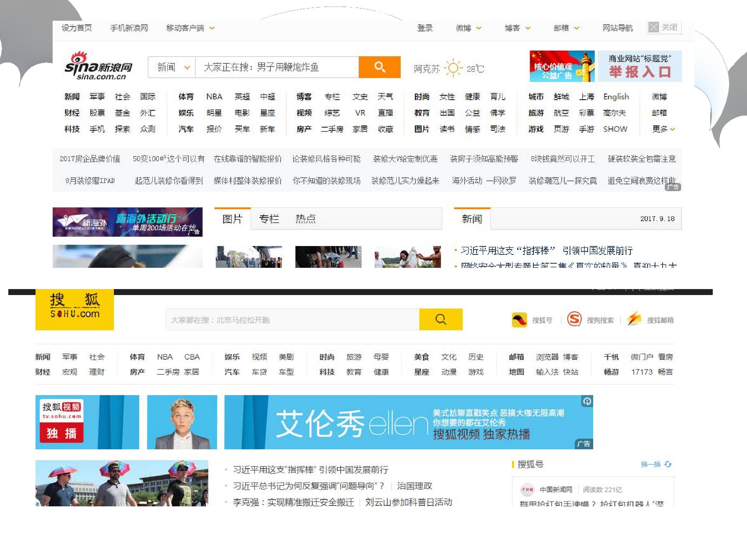Expand 更多 in Sina navigation
The width and height of the screenshot is (747, 560).
[x=663, y=129]
